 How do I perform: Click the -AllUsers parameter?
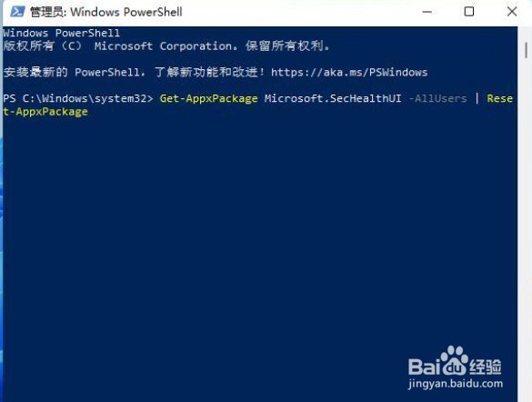(x=437, y=99)
